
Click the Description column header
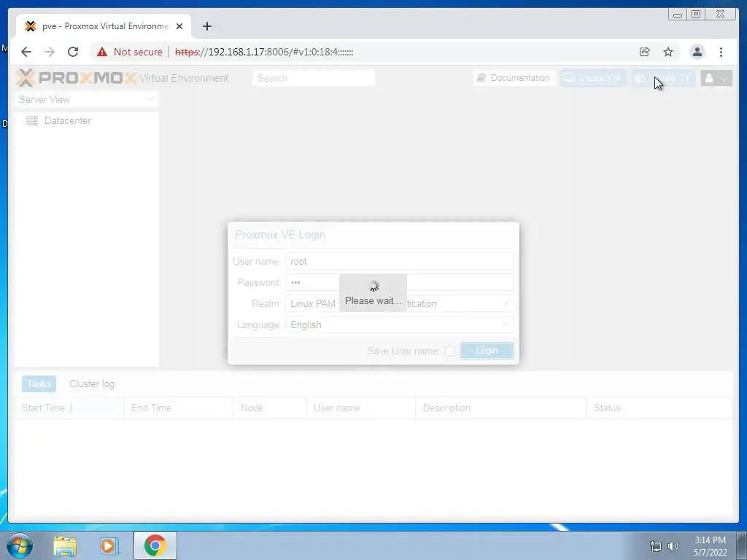point(500,408)
